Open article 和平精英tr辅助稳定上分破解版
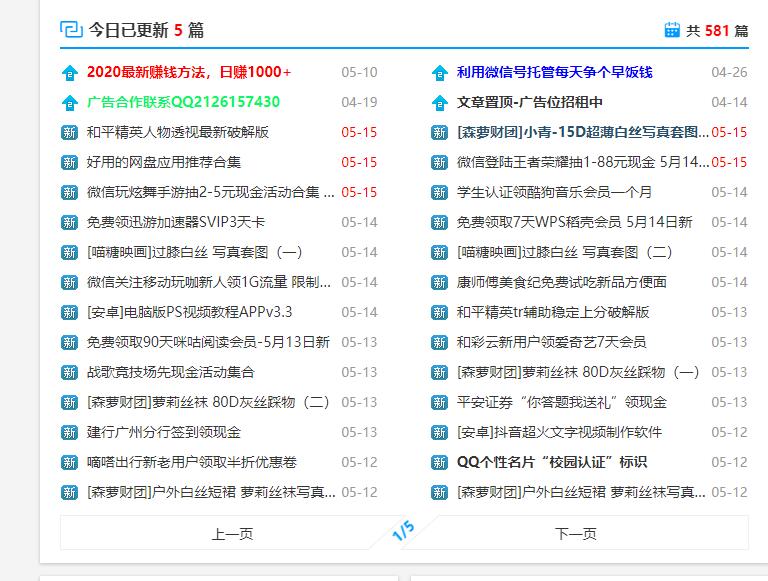 (553, 312)
